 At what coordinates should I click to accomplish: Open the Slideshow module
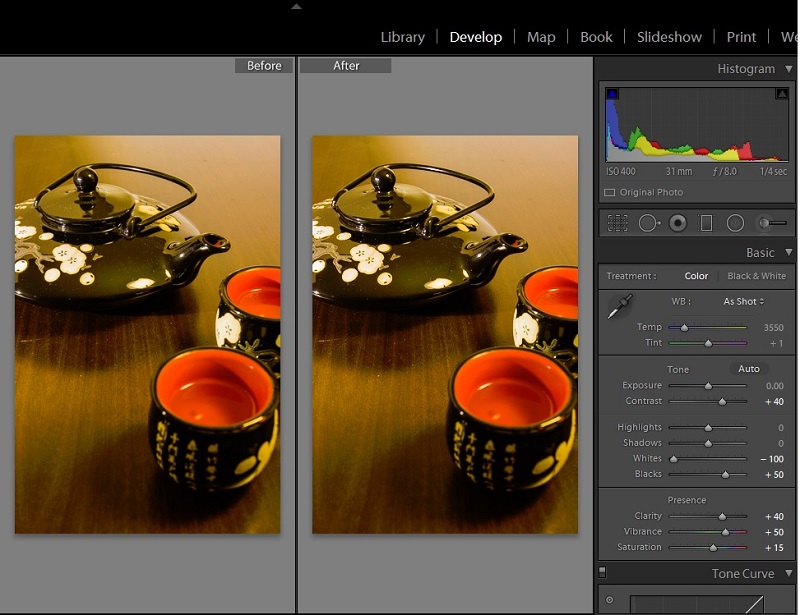point(669,37)
